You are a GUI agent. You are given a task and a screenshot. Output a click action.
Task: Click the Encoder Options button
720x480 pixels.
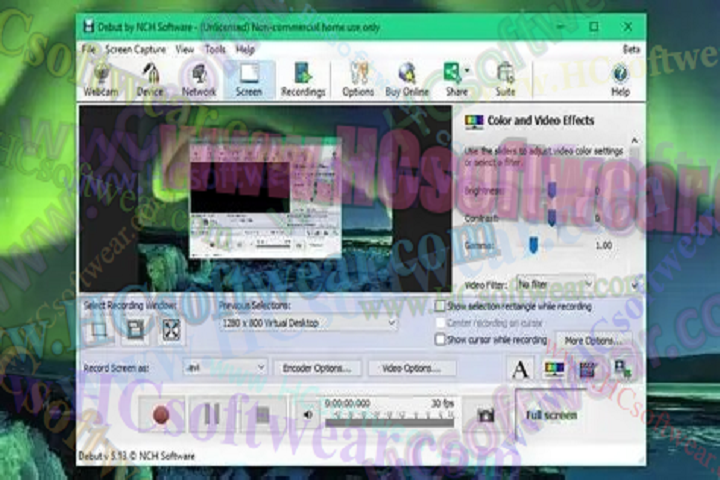tap(316, 368)
